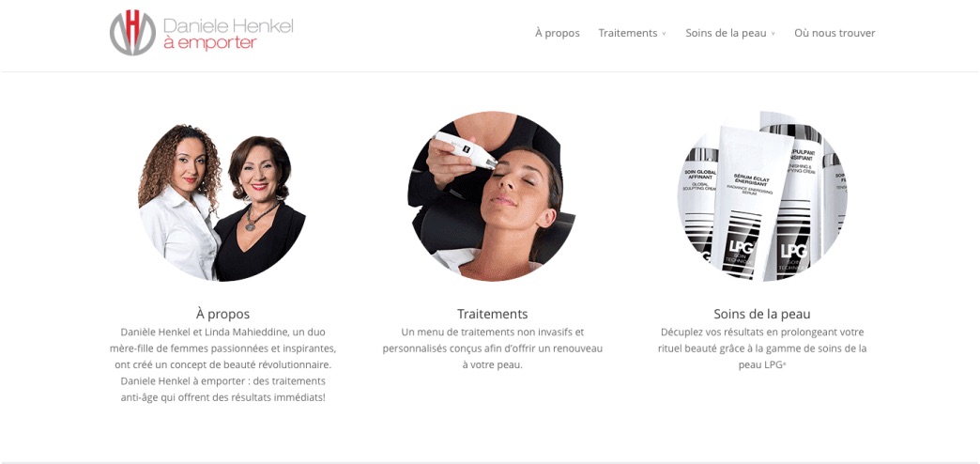Image resolution: width=980 pixels, height=464 pixels.
Task: Click the non-invasive treatments description text
Action: pos(493,348)
